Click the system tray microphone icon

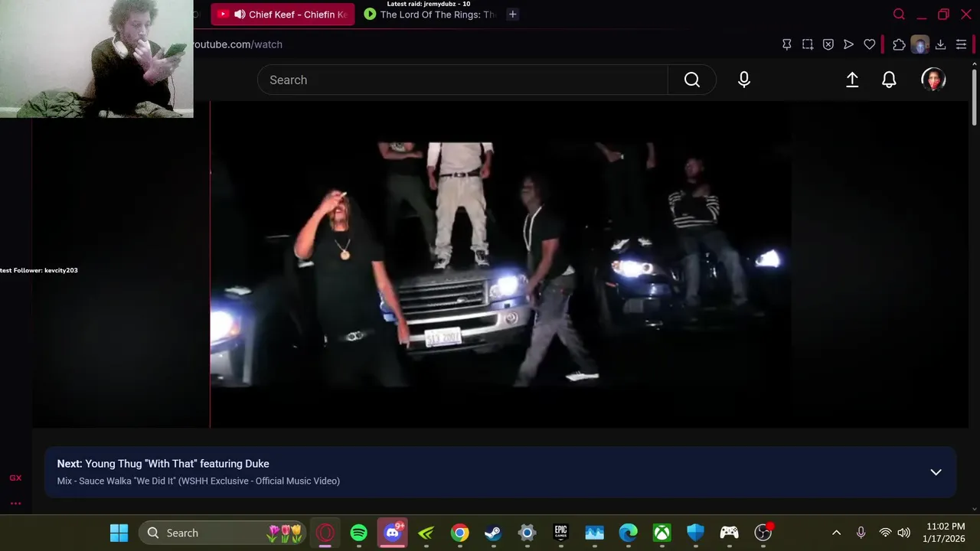[x=861, y=533]
